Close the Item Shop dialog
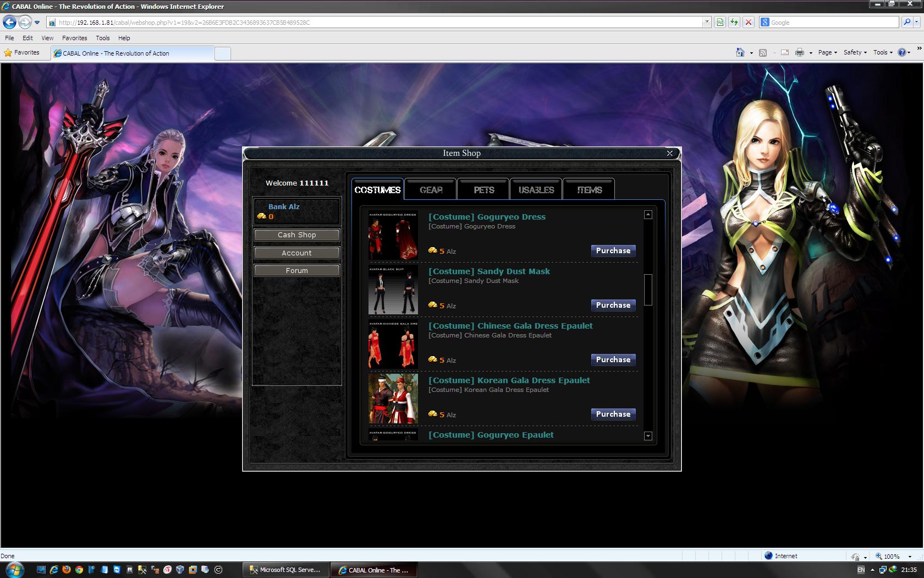 [x=669, y=153]
